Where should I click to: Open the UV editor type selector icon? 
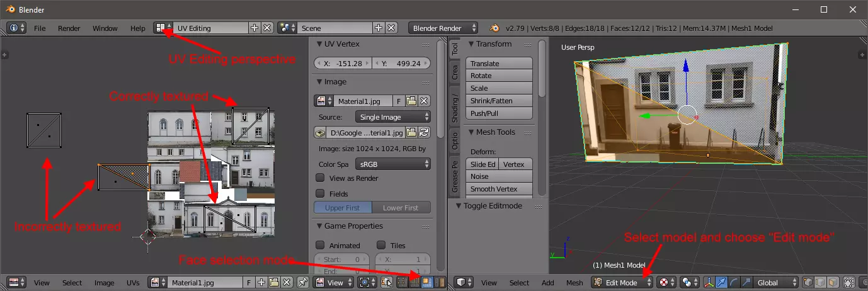coord(17,283)
